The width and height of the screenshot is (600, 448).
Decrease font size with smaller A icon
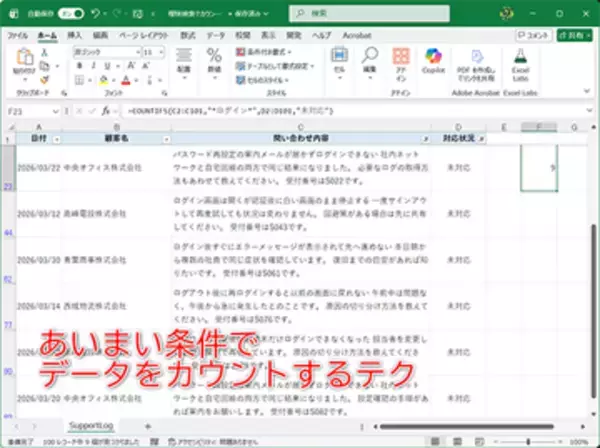pyautogui.click(x=146, y=66)
